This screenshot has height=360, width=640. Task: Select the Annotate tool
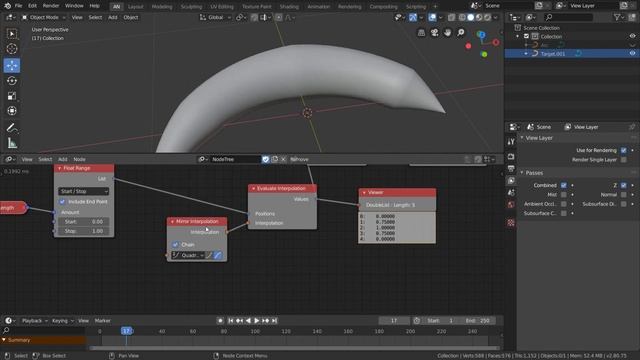[12, 128]
